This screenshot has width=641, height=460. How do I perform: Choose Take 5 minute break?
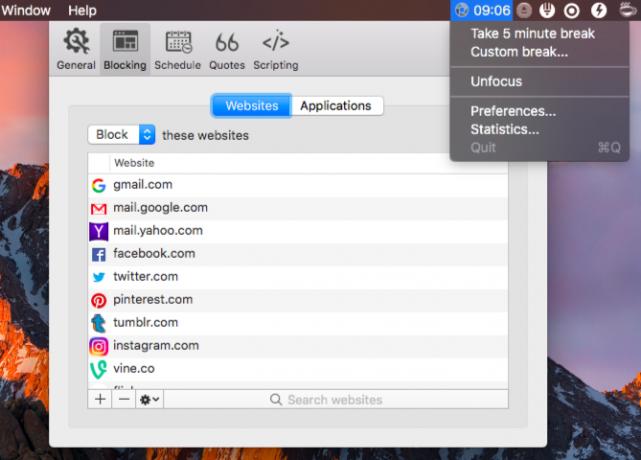[532, 34]
